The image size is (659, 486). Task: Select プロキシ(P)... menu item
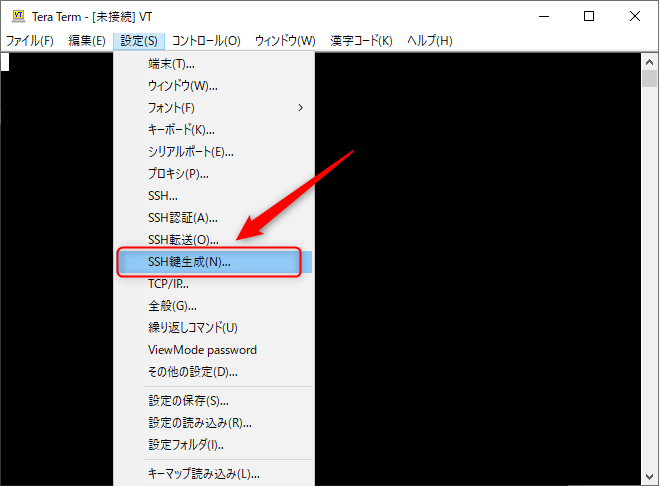(x=178, y=173)
